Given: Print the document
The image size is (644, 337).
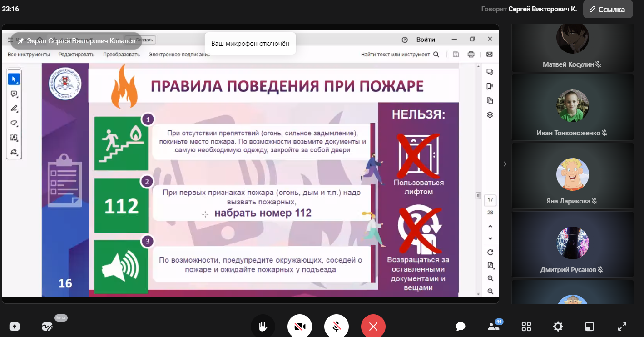Looking at the screenshot, I should coord(471,55).
